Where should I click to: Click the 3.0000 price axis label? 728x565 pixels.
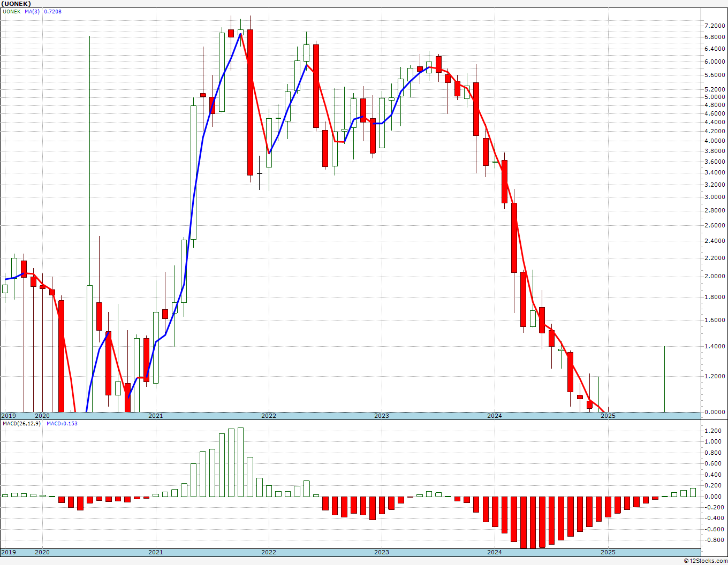(x=715, y=197)
